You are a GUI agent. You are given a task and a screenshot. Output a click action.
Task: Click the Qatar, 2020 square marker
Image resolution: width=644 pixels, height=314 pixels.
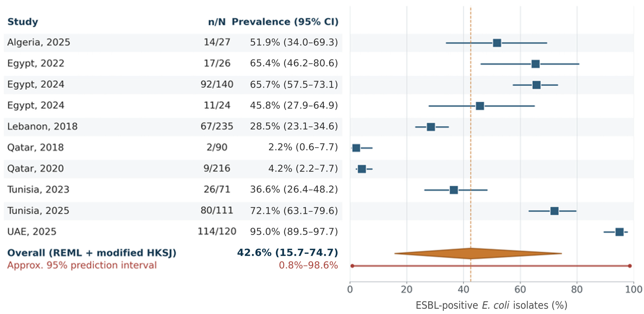point(362,169)
